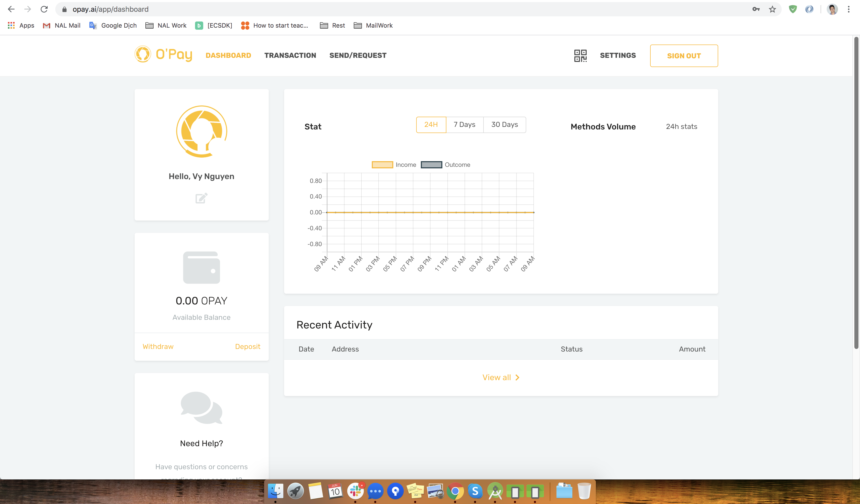Image resolution: width=860 pixels, height=504 pixels.
Task: Switch stats to 30 Days
Action: tap(504, 125)
